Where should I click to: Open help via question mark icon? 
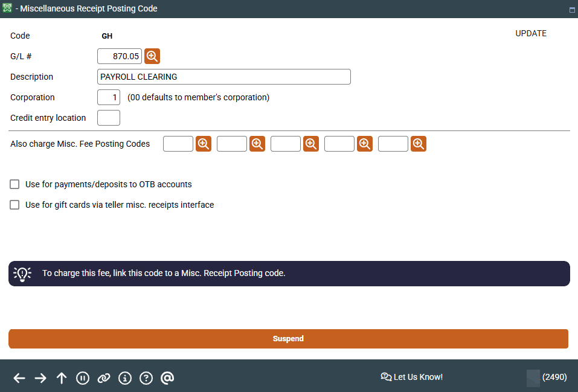(x=146, y=378)
